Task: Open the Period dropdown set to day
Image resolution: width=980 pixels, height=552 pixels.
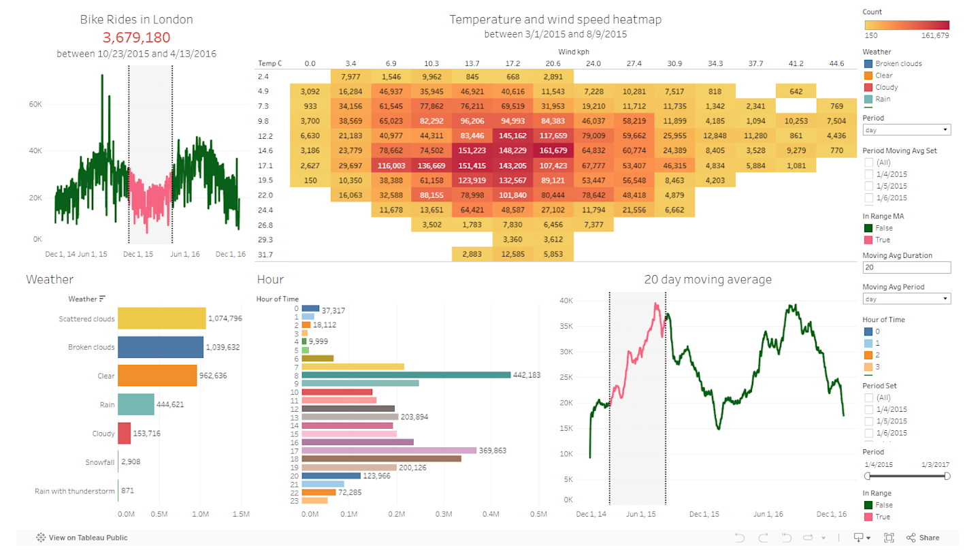Action: [x=906, y=130]
